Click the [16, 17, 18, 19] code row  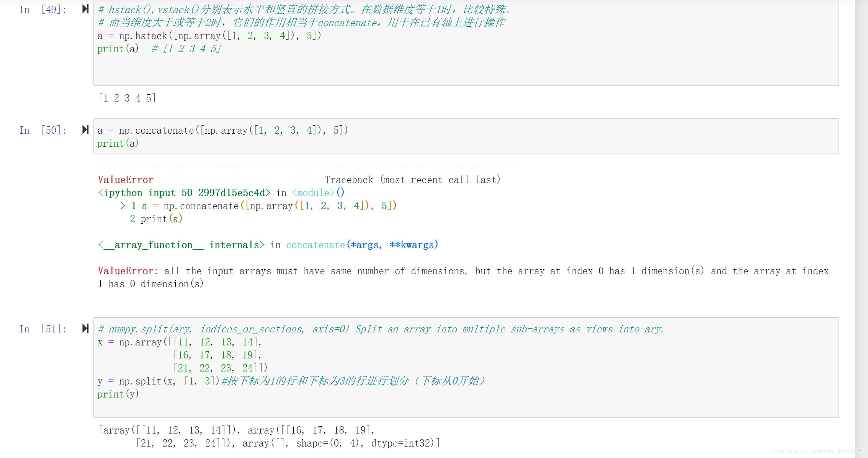(217, 355)
